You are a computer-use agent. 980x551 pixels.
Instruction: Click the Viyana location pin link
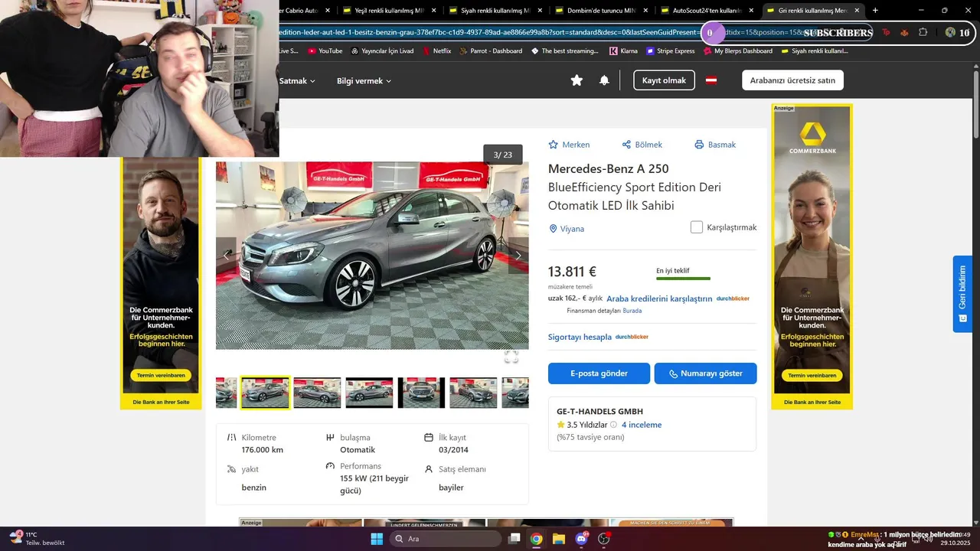click(x=567, y=229)
